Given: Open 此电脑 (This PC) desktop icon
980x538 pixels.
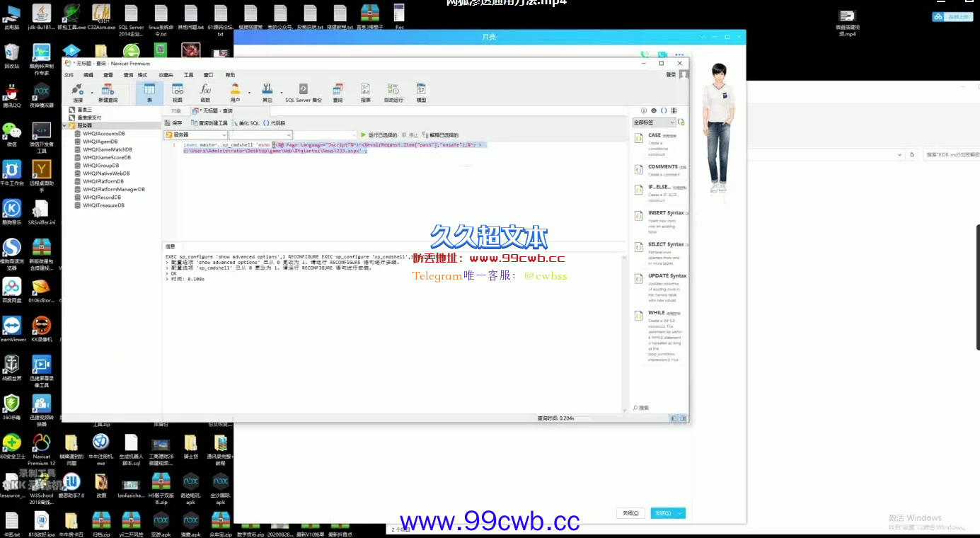Looking at the screenshot, I should point(11,17).
